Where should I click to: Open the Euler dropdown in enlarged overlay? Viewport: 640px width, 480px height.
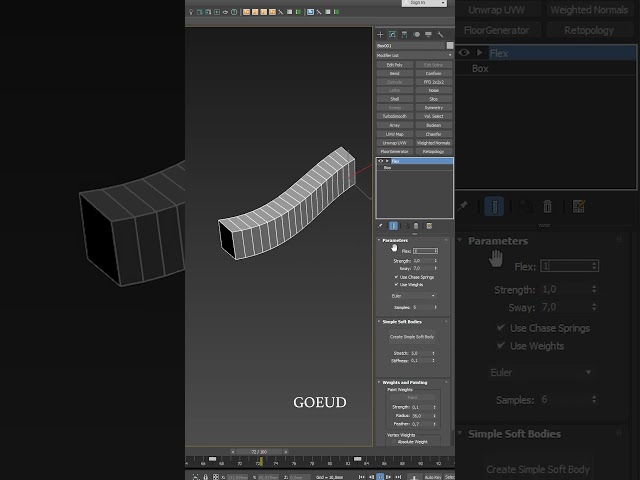click(x=540, y=372)
